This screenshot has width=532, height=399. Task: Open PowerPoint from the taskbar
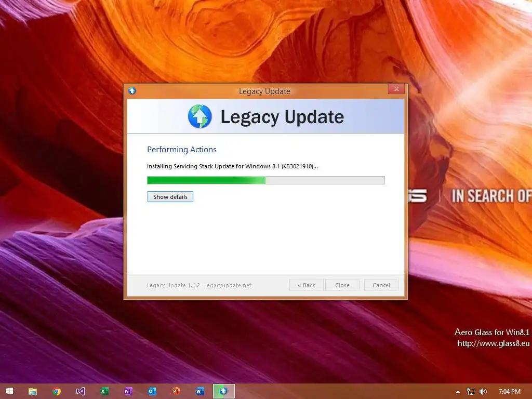tap(176, 391)
